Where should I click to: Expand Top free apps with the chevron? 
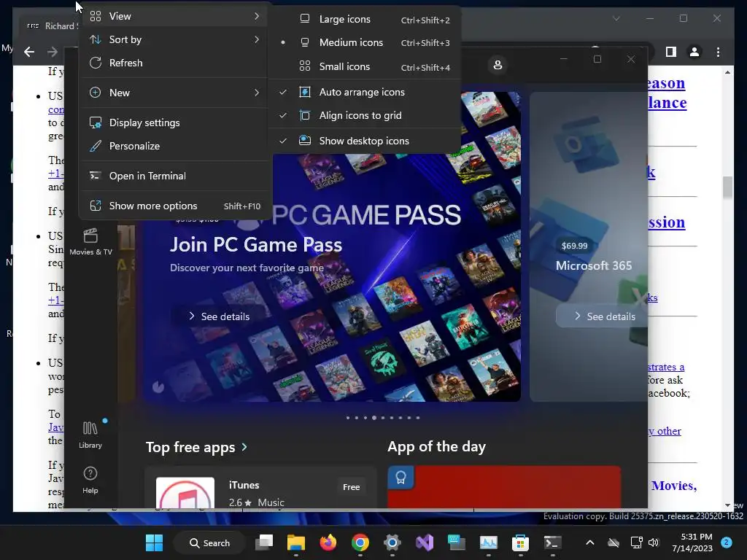(244, 447)
